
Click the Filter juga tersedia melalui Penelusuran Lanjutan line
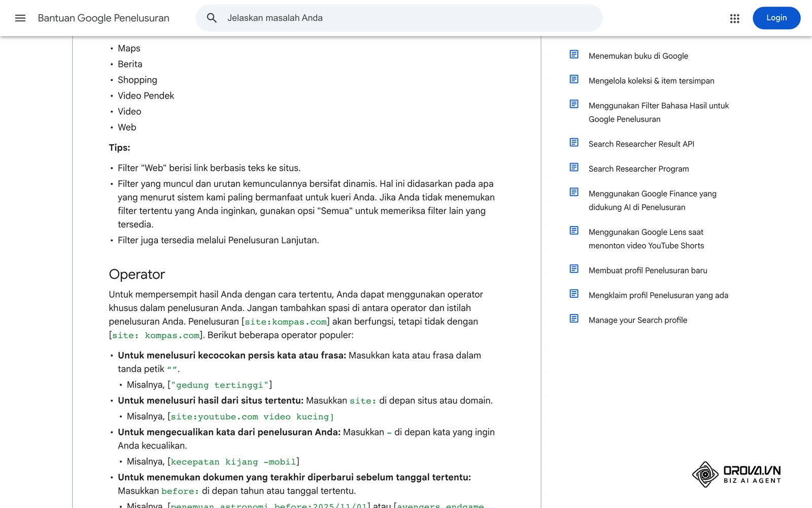(x=218, y=240)
